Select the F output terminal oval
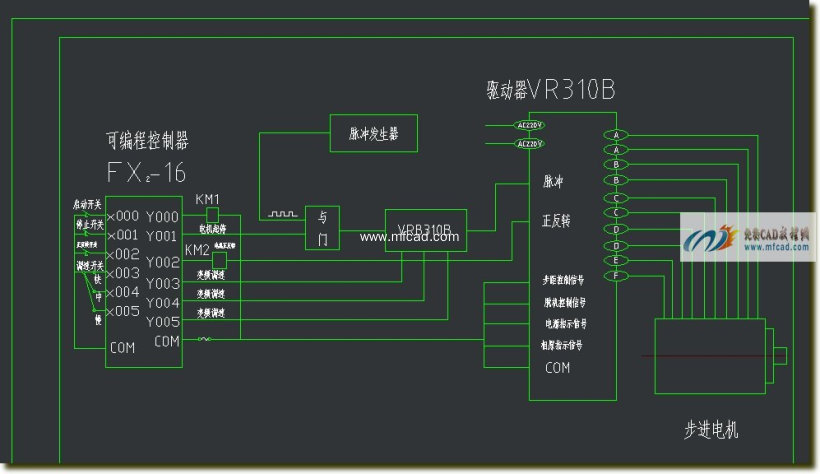The width and height of the screenshot is (820, 474). [x=616, y=276]
